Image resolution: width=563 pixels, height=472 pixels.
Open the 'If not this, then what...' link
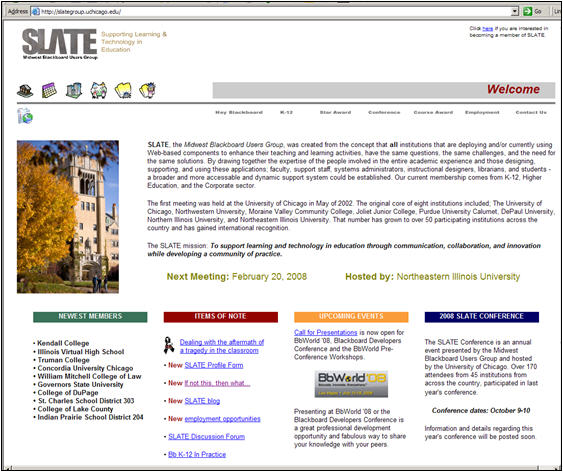[217, 383]
